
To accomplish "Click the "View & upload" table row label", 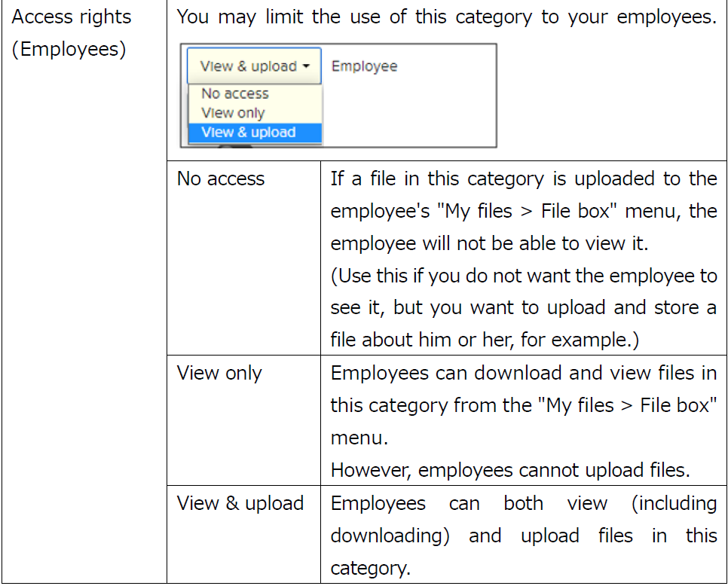I will click(240, 503).
